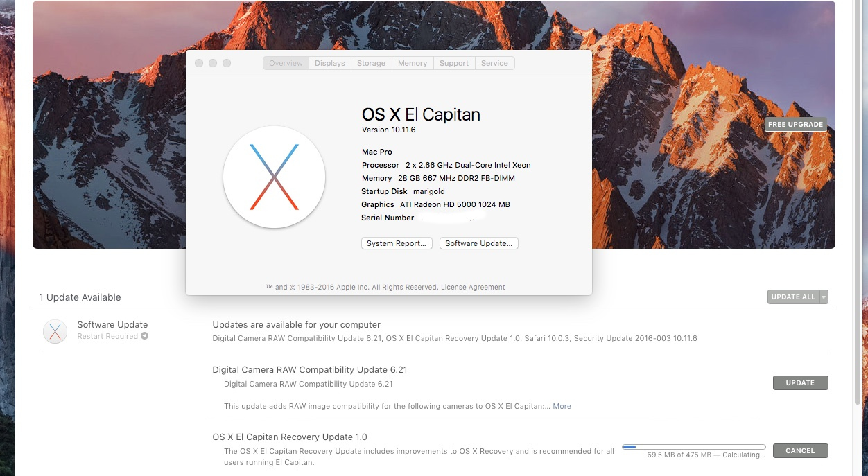The height and width of the screenshot is (476, 868).
Task: Cancel the El Capitan Recovery Update download
Action: (x=800, y=450)
